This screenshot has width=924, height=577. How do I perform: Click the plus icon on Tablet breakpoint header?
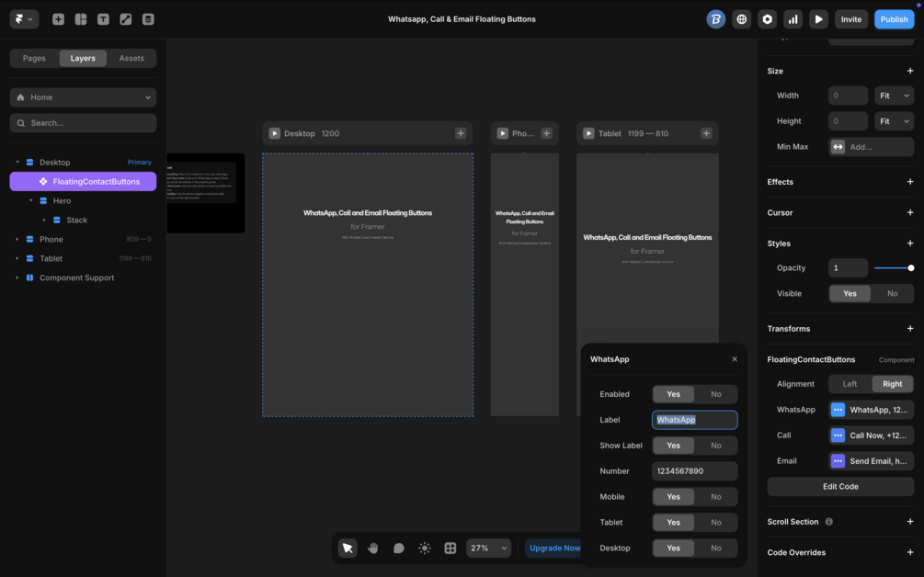pyautogui.click(x=706, y=133)
